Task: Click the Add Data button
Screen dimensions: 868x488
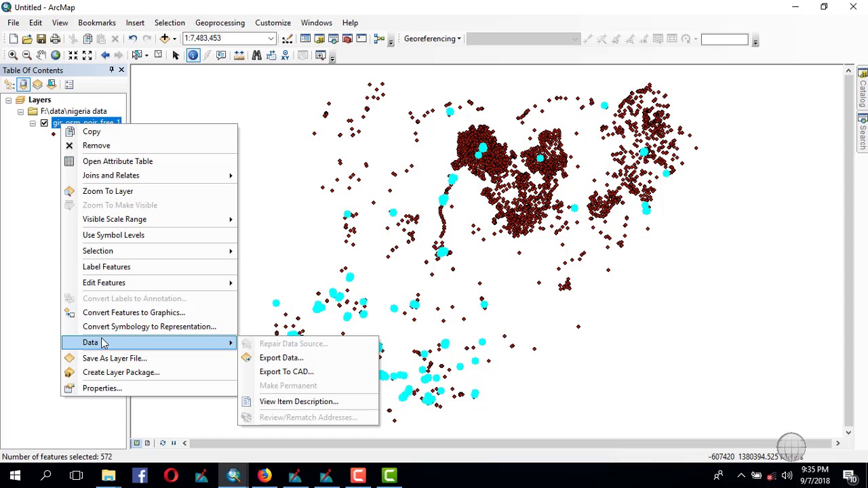Action: pos(165,39)
